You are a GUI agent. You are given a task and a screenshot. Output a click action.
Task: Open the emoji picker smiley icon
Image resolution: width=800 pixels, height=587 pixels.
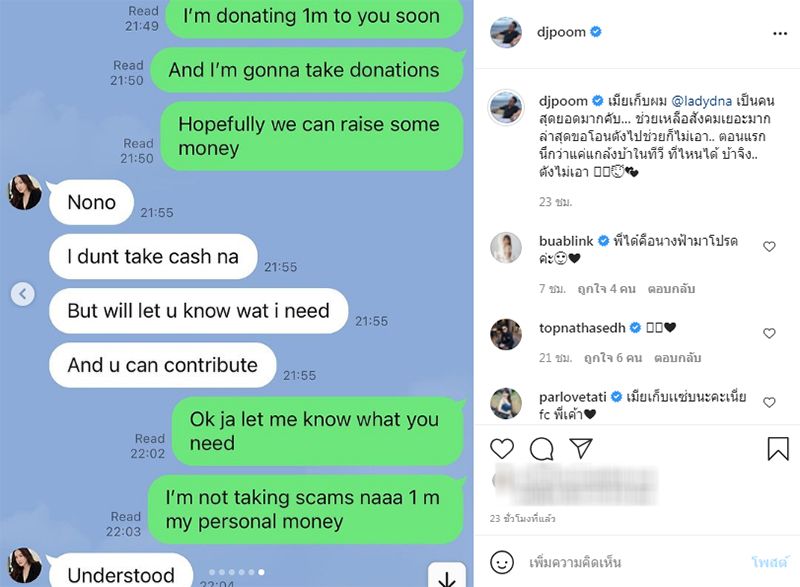click(502, 563)
